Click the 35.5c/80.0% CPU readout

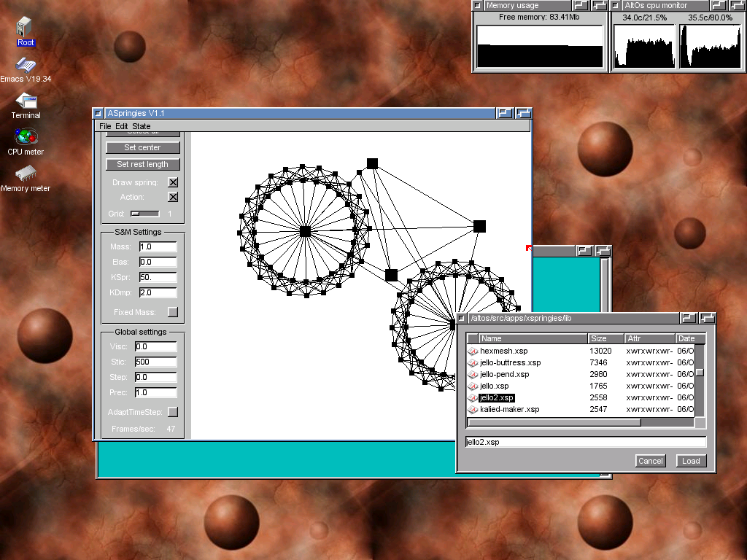tap(711, 17)
